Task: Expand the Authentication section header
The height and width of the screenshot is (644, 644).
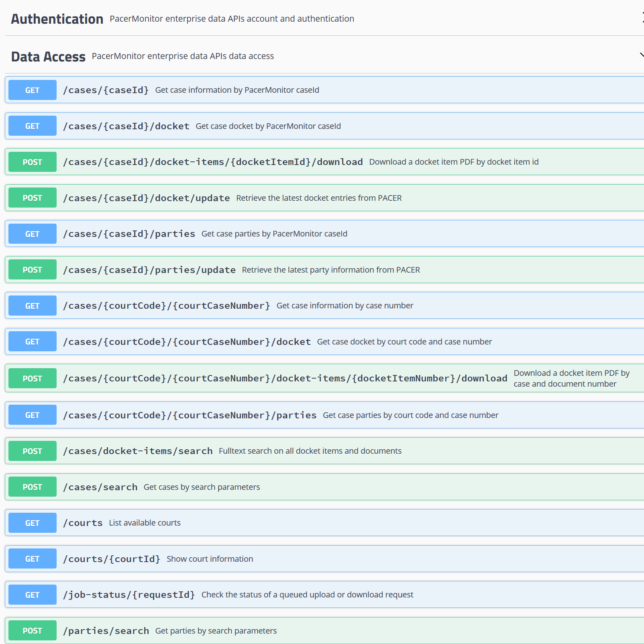Action: tap(324, 18)
